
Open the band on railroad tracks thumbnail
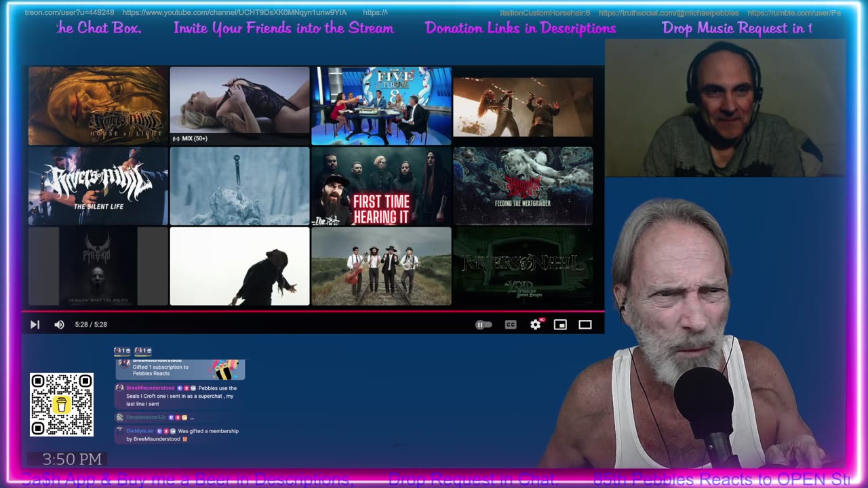click(381, 266)
